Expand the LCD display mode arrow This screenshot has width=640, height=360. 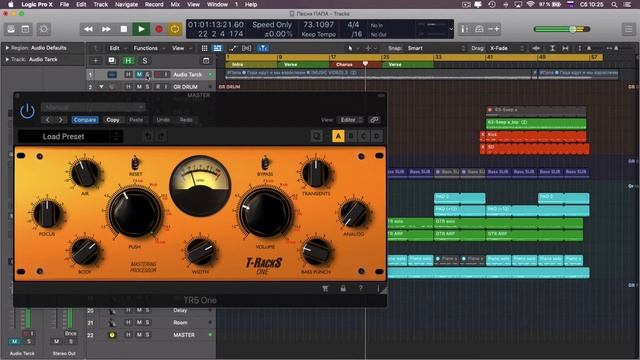pos(451,29)
